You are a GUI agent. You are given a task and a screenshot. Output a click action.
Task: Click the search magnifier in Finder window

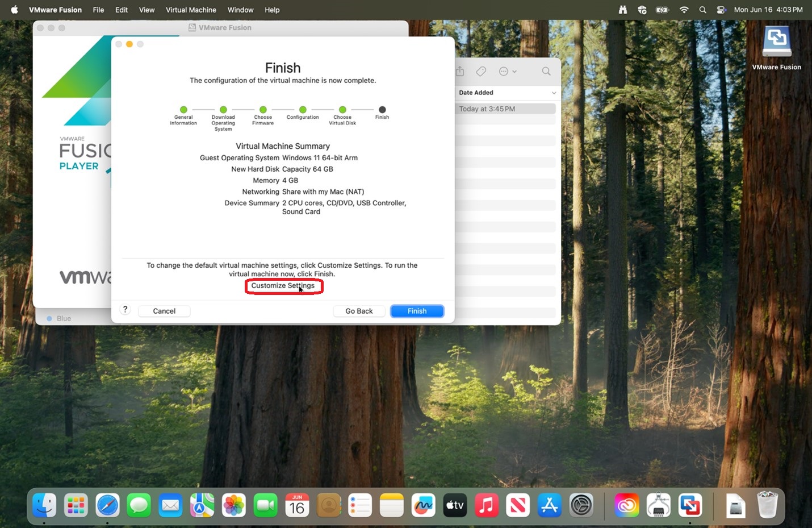click(546, 71)
